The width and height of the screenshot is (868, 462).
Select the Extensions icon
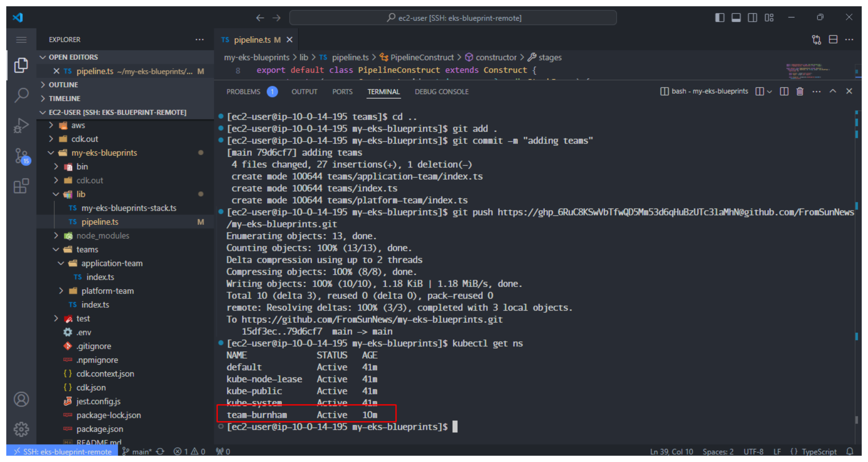click(21, 186)
